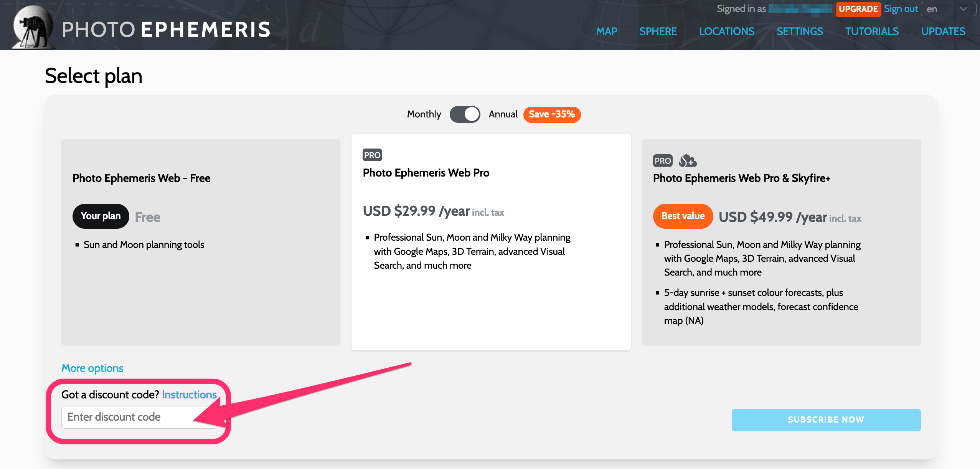Click the PHOTO EPHEMERIS title text

click(x=166, y=30)
